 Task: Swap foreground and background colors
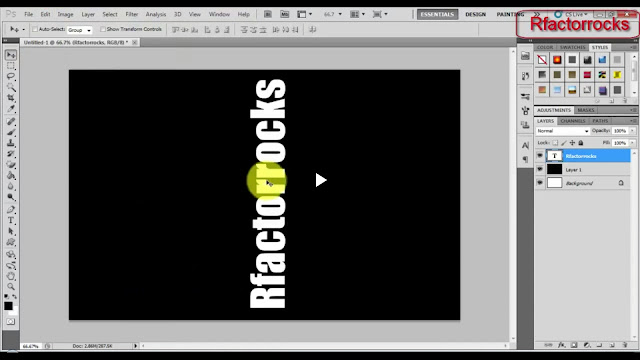pyautogui.click(x=15, y=297)
